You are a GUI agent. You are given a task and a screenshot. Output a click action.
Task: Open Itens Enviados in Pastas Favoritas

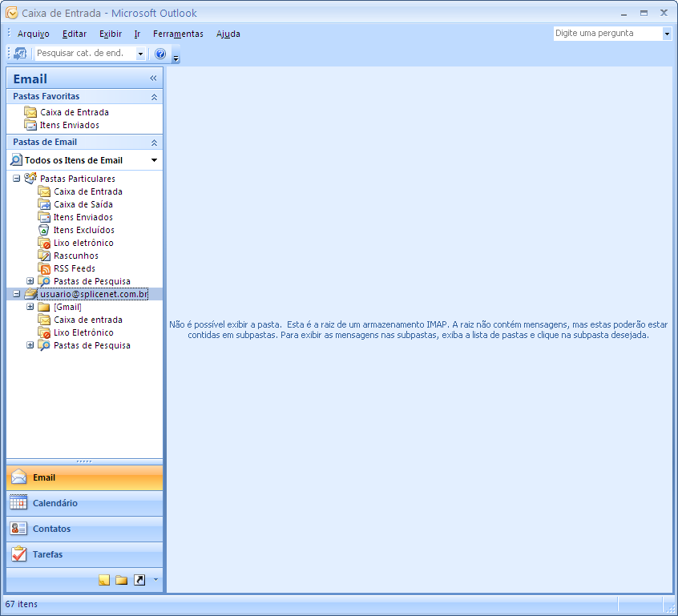tap(70, 125)
